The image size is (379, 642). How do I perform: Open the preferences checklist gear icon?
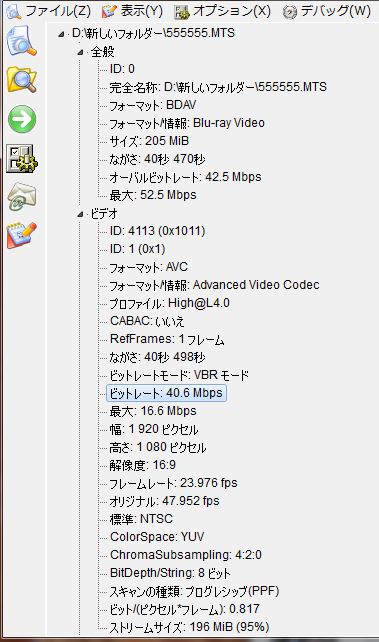pos(22,158)
